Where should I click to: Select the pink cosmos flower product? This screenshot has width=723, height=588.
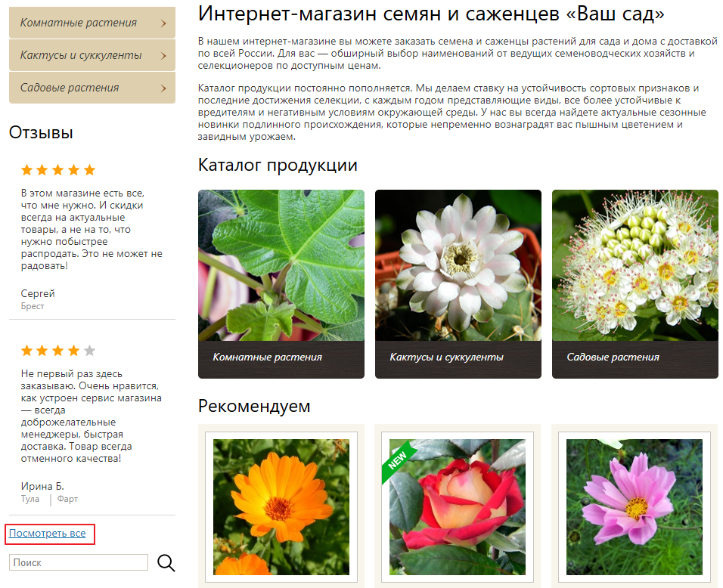[x=635, y=506]
